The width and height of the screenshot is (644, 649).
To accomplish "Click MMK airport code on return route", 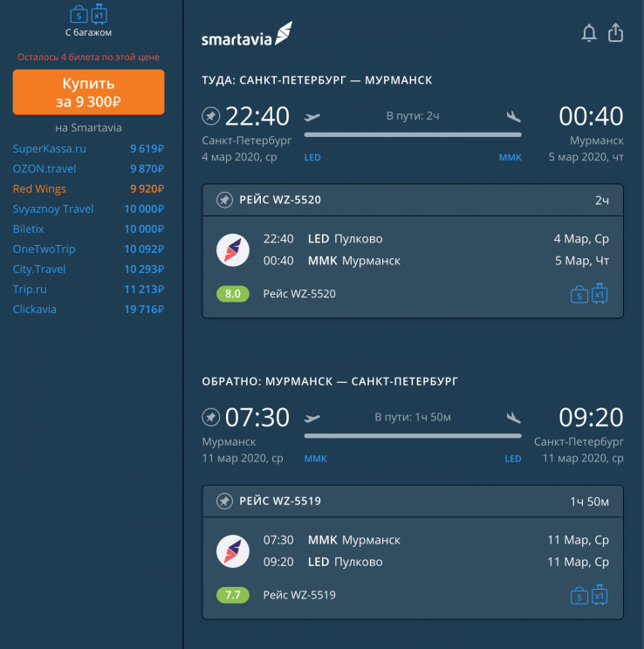I will point(316,459).
